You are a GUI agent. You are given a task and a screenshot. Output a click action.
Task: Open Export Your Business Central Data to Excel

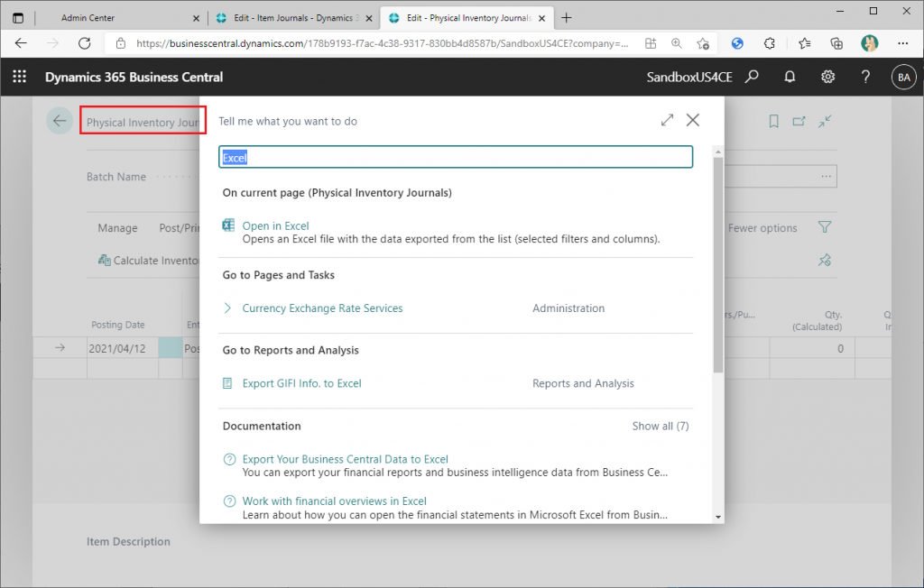click(x=346, y=459)
